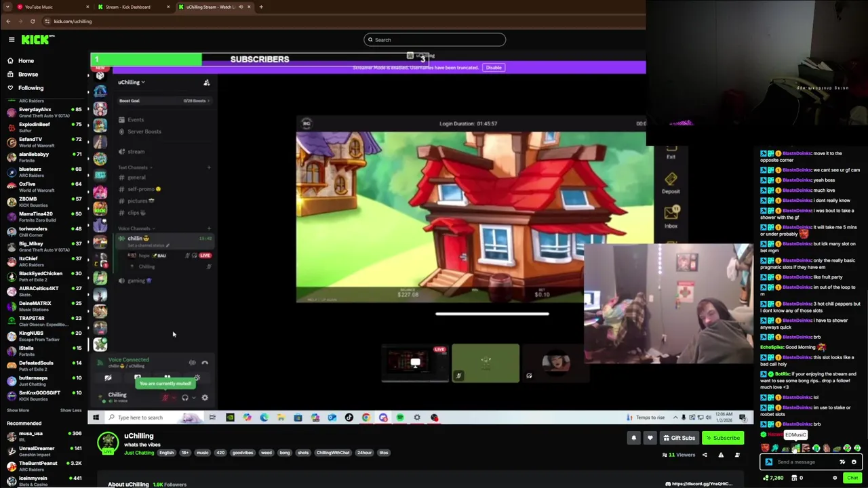This screenshot has width=868, height=488.
Task: Report the stream with warning icon
Action: tap(721, 455)
